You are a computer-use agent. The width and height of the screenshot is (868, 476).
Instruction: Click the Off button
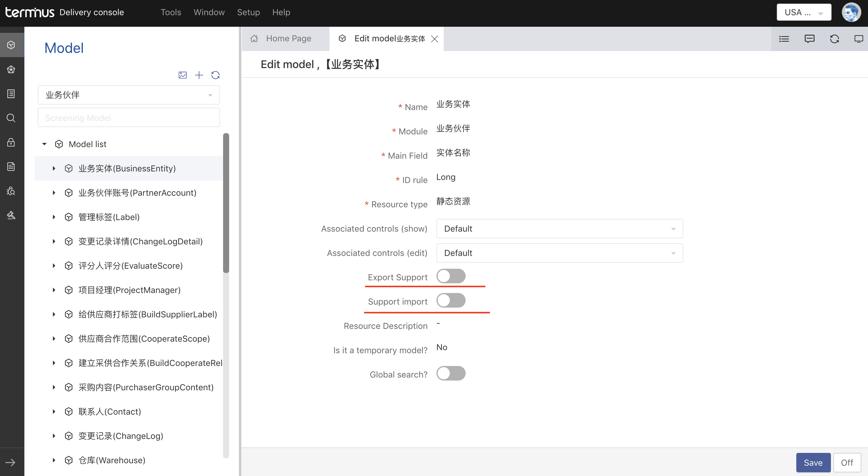[x=847, y=463]
